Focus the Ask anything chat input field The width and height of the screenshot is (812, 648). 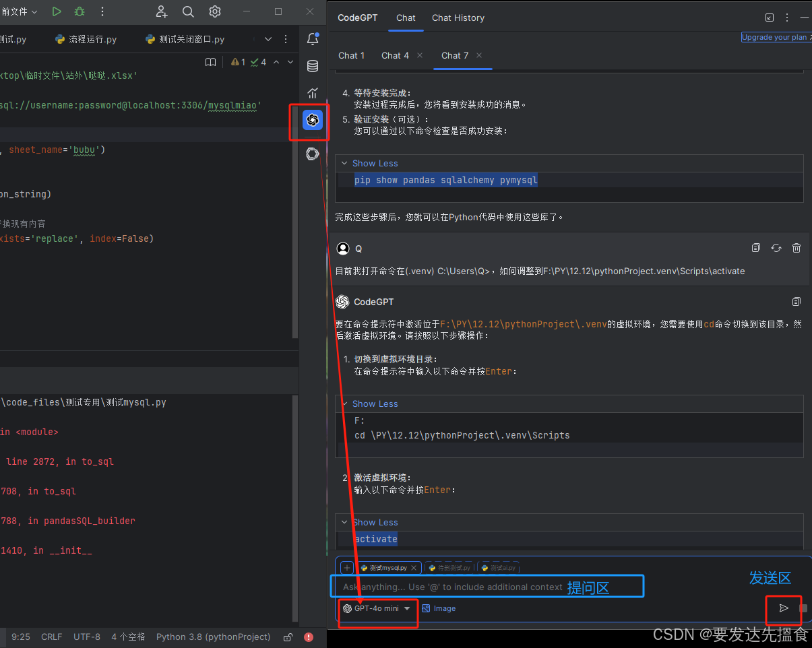click(x=487, y=587)
